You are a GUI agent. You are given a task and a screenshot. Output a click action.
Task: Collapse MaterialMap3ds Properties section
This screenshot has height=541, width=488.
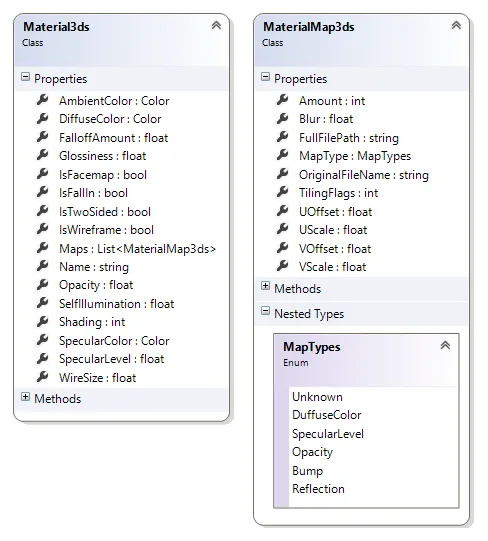point(265,77)
